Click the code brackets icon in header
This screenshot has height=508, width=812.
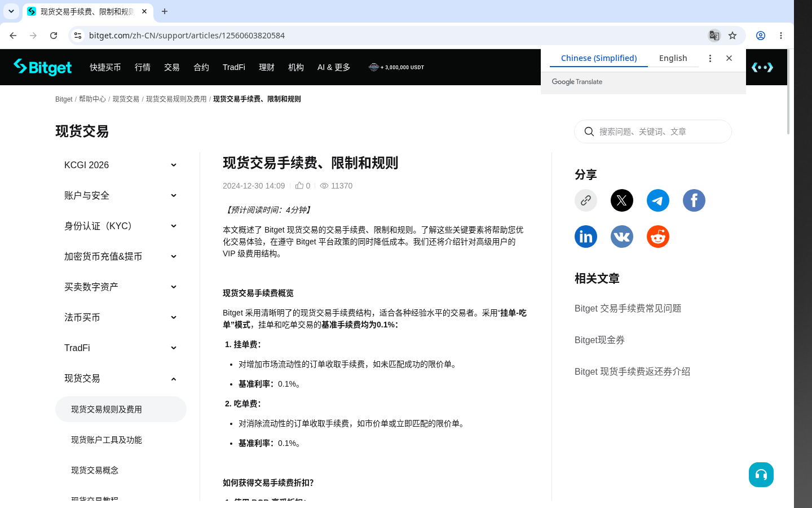[x=762, y=67]
